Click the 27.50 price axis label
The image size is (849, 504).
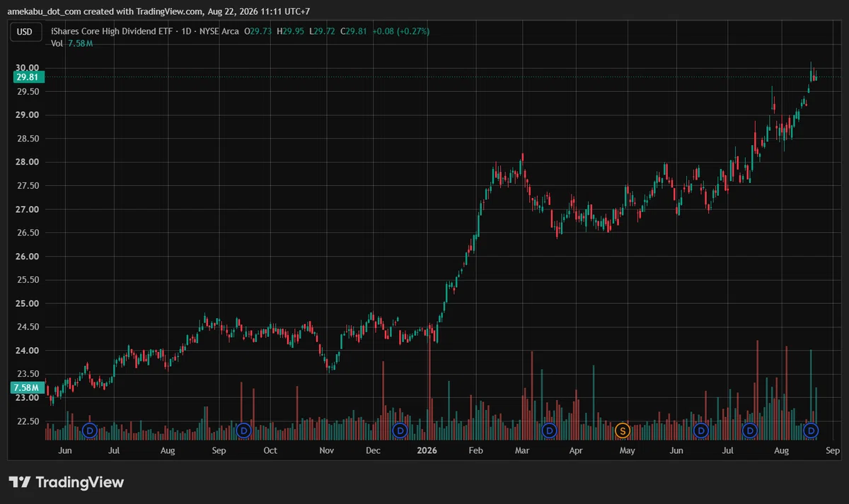tap(28, 186)
